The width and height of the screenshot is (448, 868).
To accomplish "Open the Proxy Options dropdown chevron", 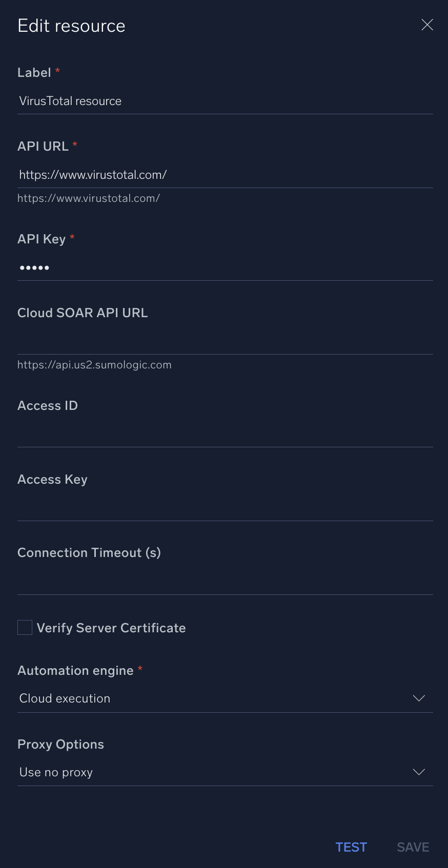I will [x=419, y=772].
